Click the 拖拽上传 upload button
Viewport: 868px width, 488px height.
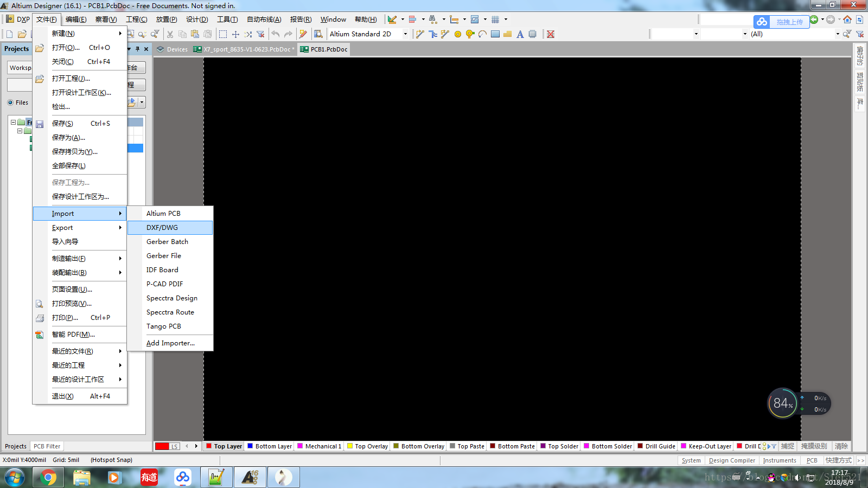[x=782, y=22]
